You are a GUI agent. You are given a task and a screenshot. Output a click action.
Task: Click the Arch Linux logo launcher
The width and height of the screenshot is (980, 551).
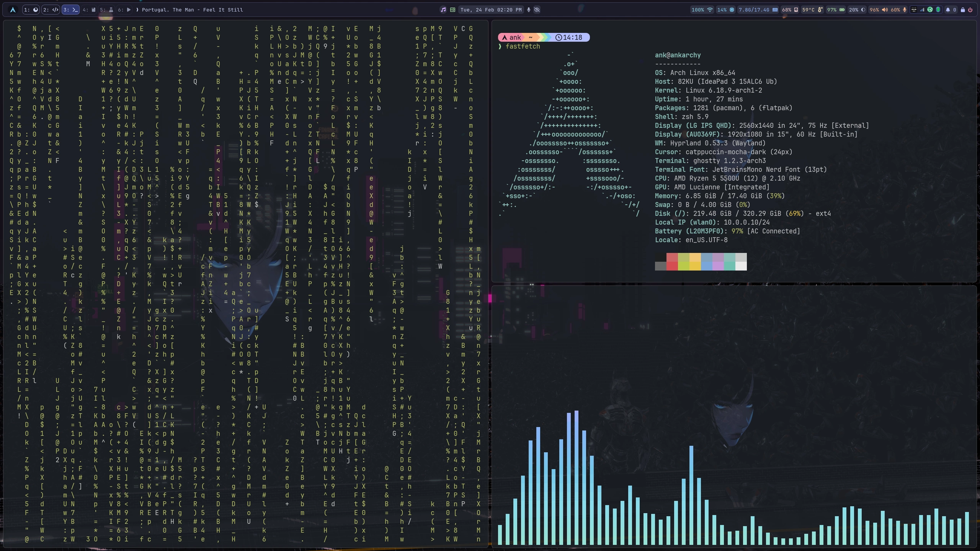click(x=13, y=10)
